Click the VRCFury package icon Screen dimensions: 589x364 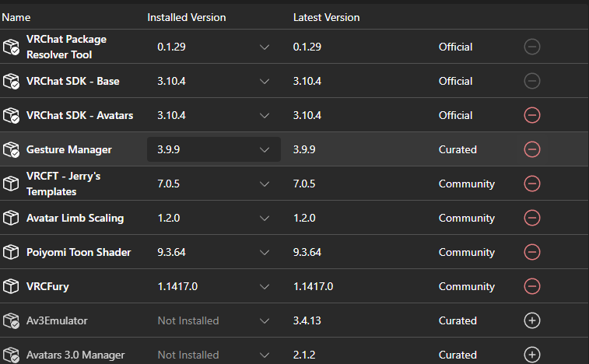(11, 286)
